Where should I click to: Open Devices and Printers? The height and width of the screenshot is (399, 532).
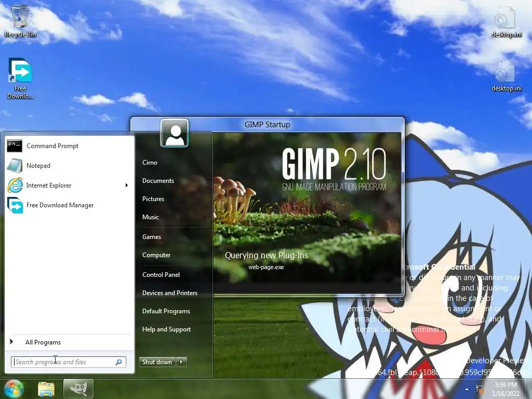[170, 293]
